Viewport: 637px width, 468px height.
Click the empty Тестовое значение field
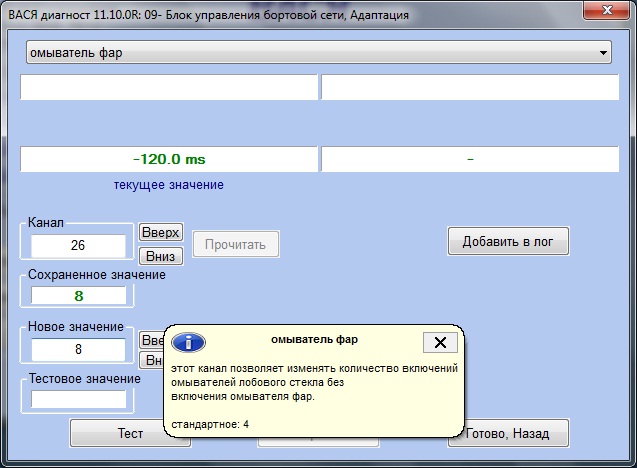tap(78, 399)
